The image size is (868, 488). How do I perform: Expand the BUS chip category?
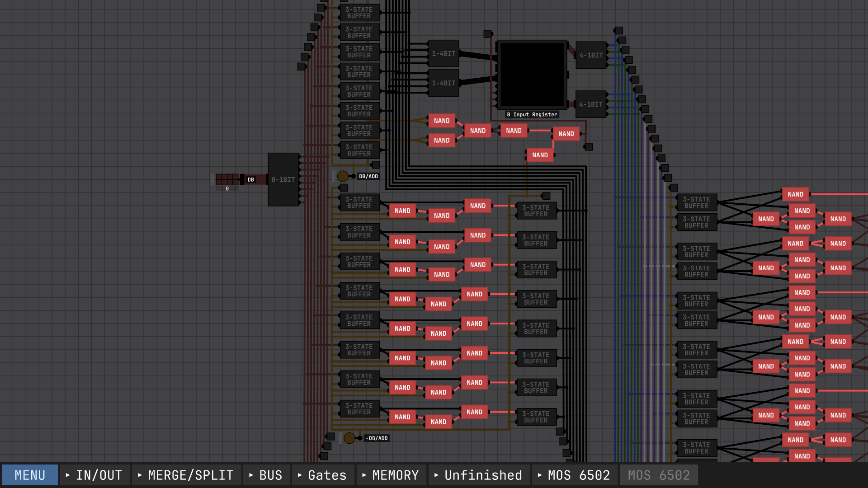266,475
